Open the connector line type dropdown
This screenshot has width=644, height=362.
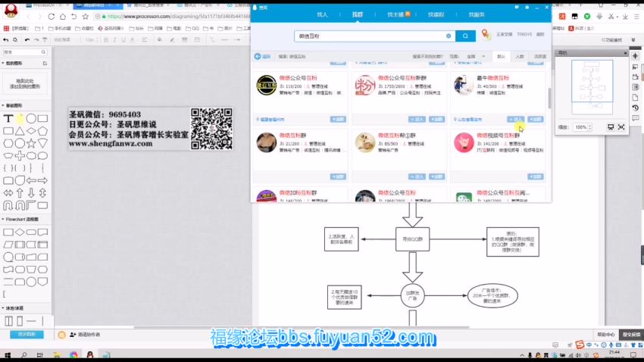(x=212, y=40)
